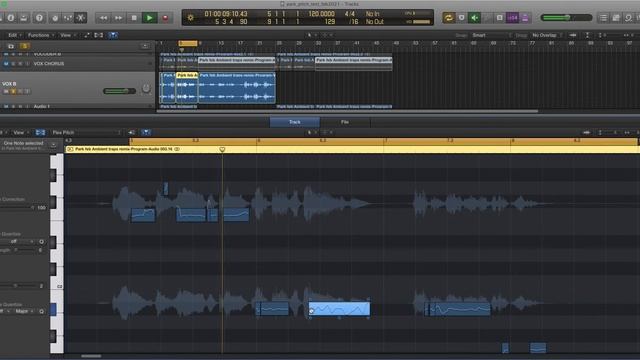Open the List Editors button

point(603,18)
